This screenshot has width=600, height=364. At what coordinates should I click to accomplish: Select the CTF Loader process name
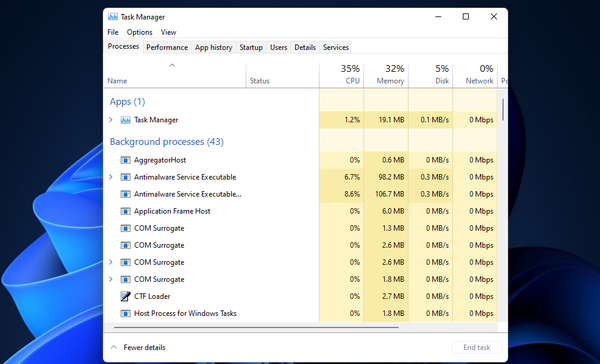tap(152, 296)
